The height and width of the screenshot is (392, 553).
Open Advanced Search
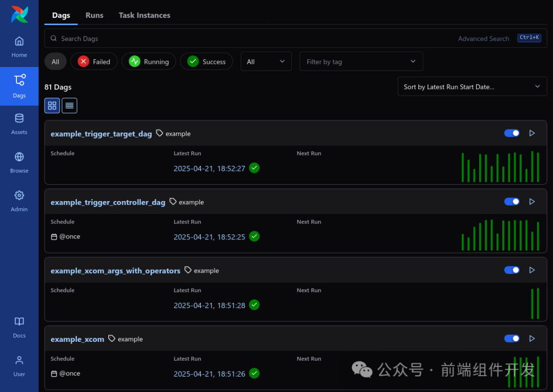tap(483, 38)
